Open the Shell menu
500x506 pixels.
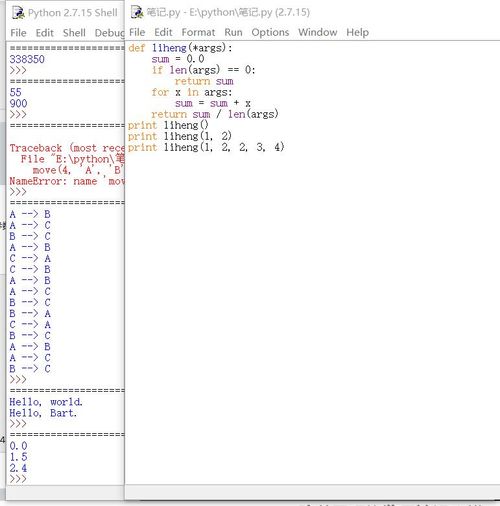74,33
